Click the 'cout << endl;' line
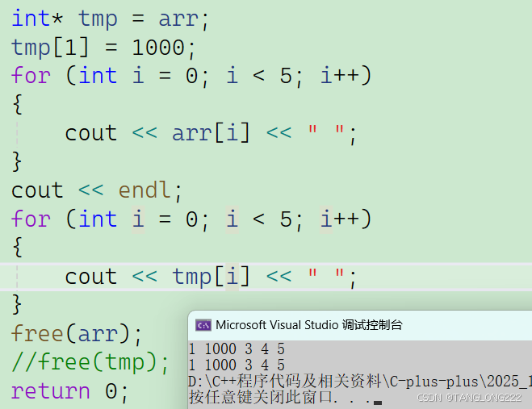 click(x=97, y=190)
